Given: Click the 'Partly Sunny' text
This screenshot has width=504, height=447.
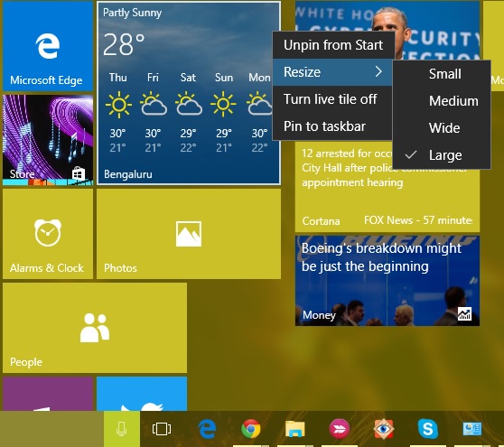Looking at the screenshot, I should click(132, 13).
